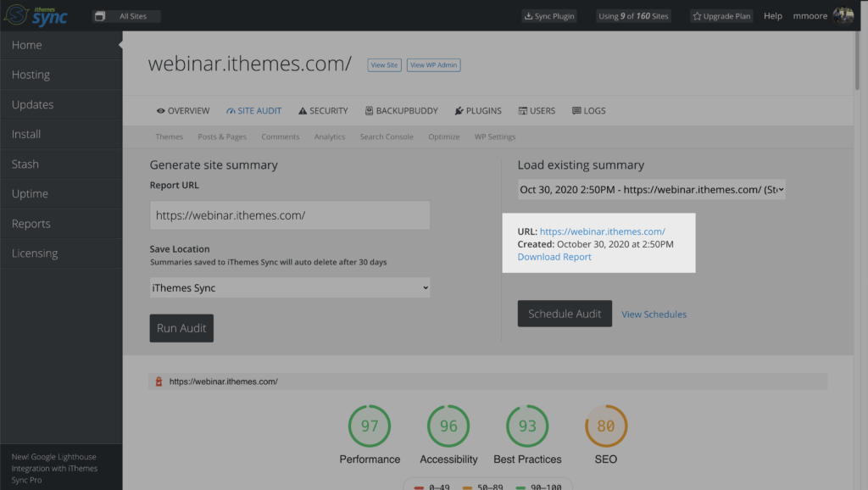Open the Help link
The height and width of the screenshot is (490, 868).
(773, 16)
